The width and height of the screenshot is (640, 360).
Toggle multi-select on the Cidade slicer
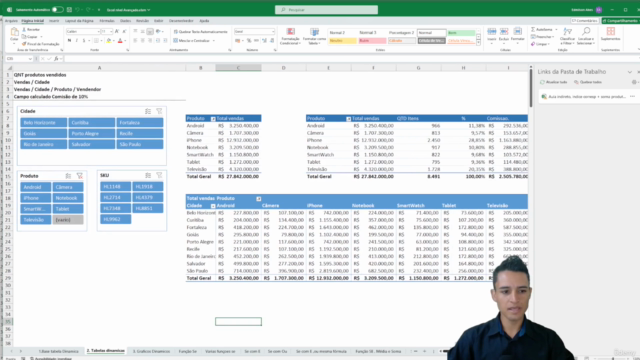(x=148, y=111)
